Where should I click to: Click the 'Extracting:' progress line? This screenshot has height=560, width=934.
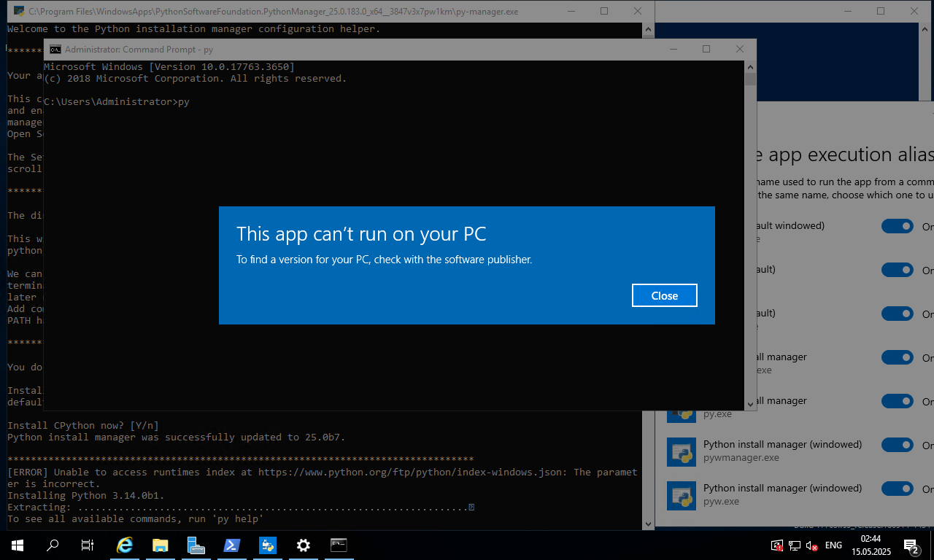pyautogui.click(x=241, y=507)
